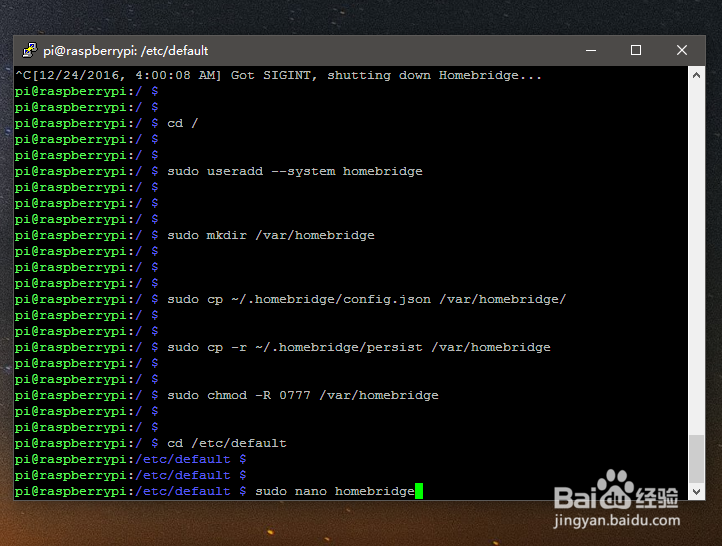Click the PuTTY icon in the title bar

[29, 50]
